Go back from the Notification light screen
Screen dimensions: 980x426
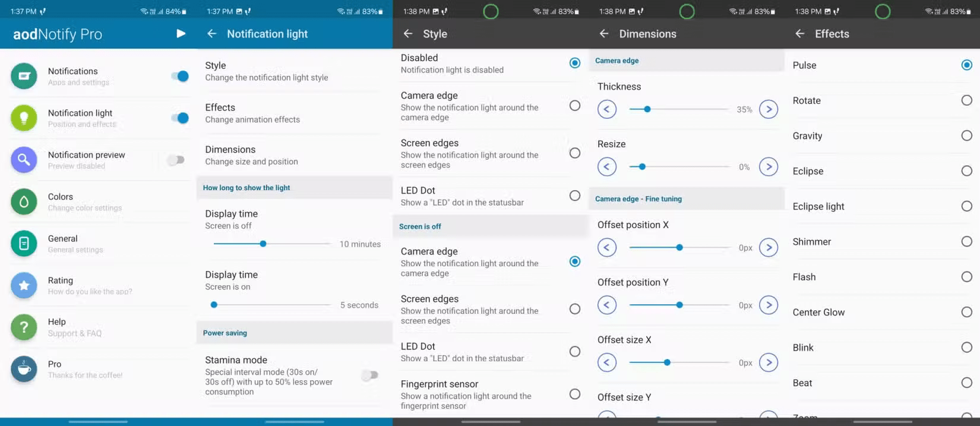211,34
